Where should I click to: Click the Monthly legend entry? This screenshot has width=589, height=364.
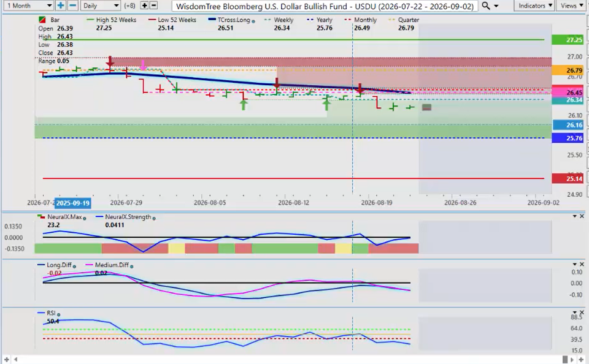click(x=361, y=20)
